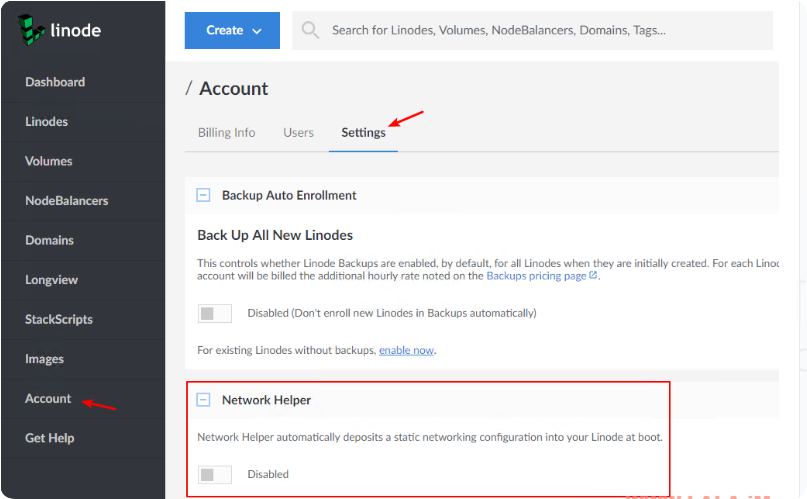Open Dashboard in the sidebar
The width and height of the screenshot is (807, 499).
point(55,82)
